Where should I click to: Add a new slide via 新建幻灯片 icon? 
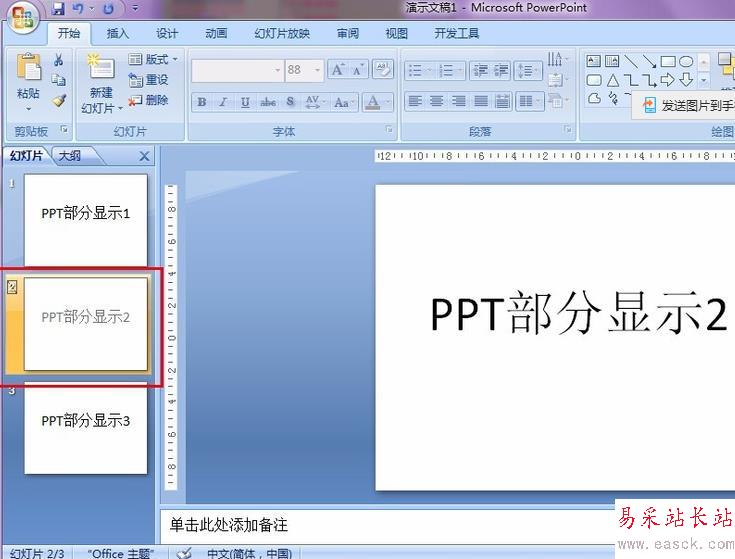click(x=101, y=68)
